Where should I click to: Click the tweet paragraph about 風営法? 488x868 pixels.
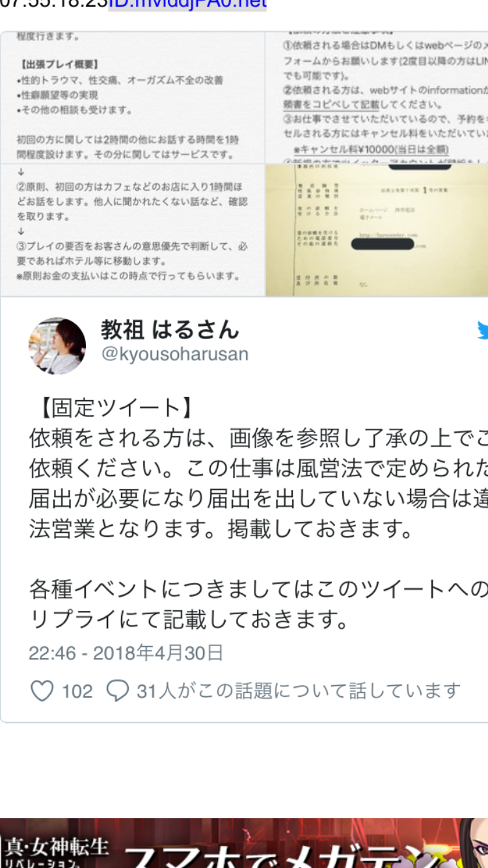(258, 483)
